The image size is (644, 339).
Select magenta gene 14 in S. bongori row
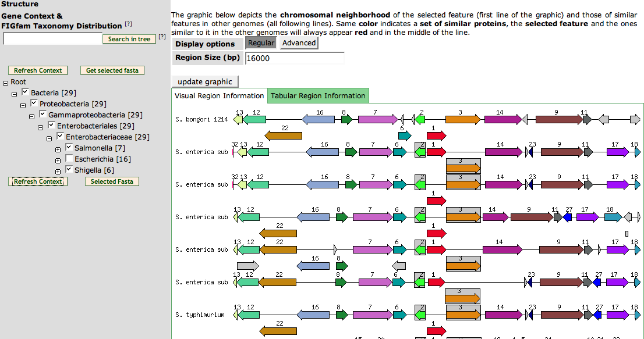[503, 120]
